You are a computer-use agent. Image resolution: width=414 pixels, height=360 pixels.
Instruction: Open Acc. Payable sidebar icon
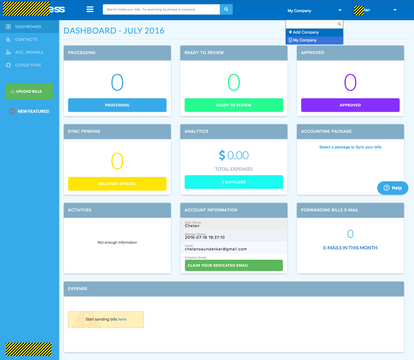point(8,52)
